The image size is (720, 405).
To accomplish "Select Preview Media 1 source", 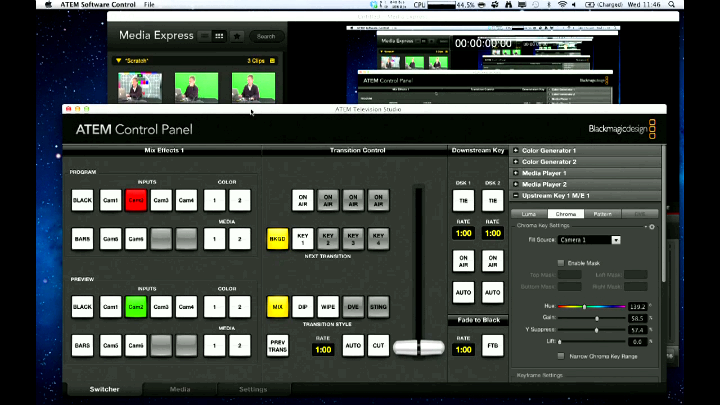I will click(x=214, y=345).
